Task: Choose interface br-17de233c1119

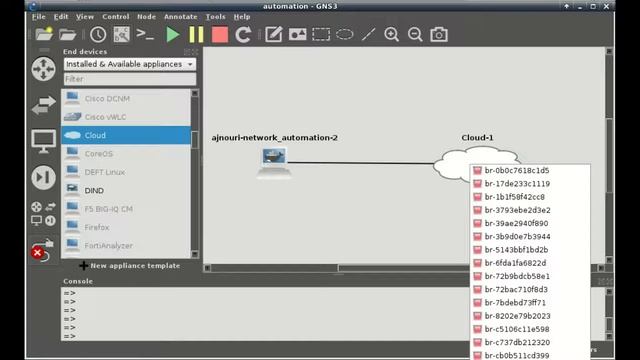Action: tap(530, 184)
